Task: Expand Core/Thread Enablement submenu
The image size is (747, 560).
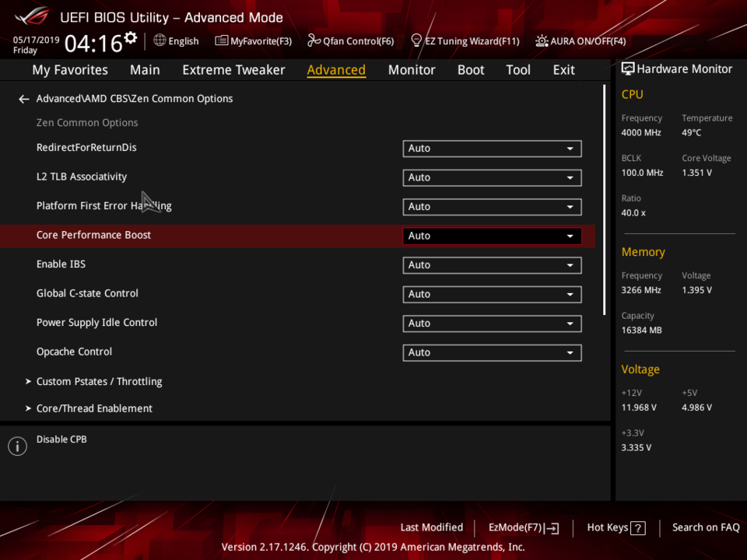Action: pyautogui.click(x=94, y=408)
